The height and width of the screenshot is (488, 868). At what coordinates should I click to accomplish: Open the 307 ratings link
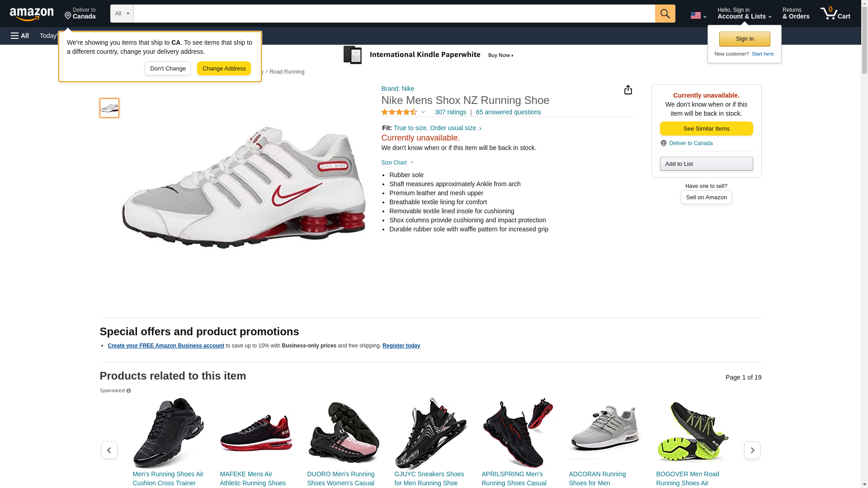coord(450,112)
